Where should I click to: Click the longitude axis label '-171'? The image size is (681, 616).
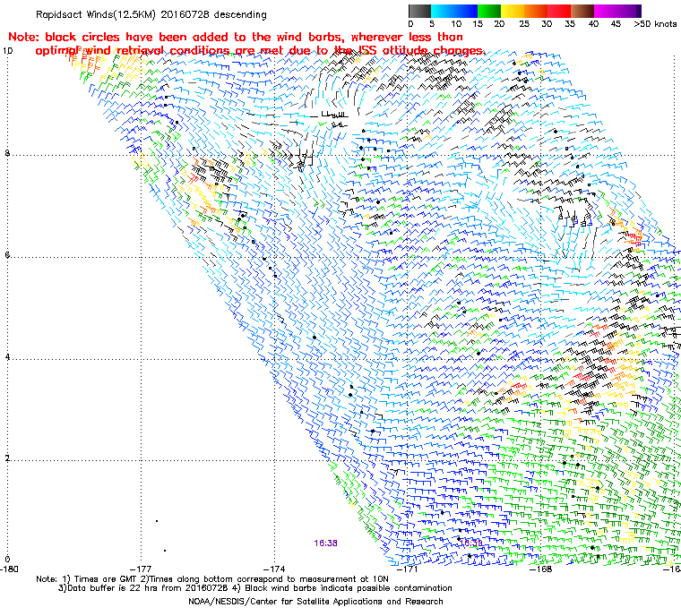pos(408,569)
